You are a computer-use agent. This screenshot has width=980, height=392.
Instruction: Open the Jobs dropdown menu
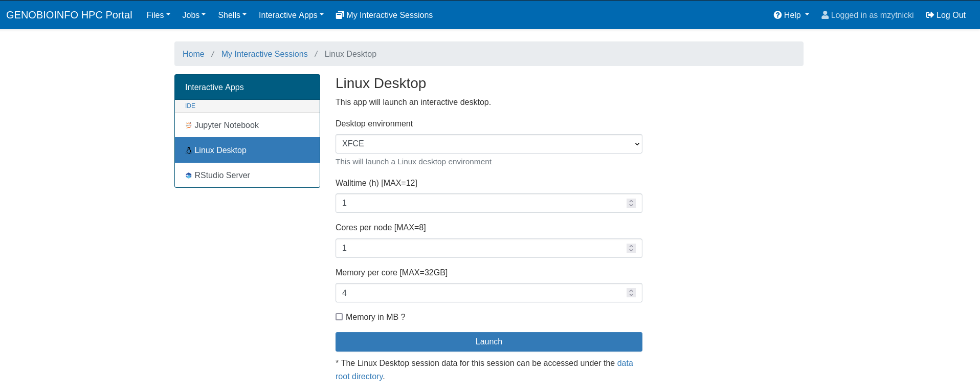[x=194, y=15]
